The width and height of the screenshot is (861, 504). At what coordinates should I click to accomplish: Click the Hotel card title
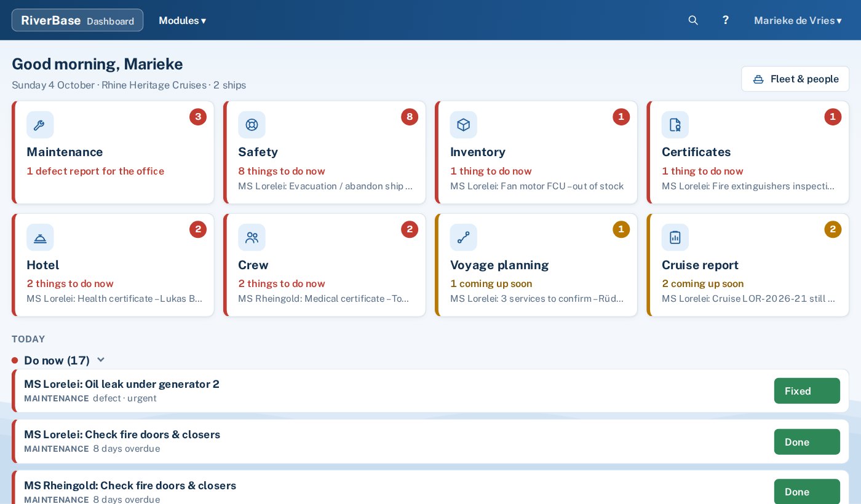pyautogui.click(x=42, y=265)
